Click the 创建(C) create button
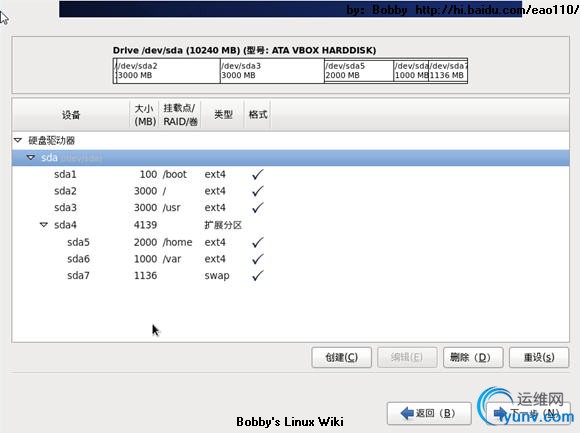The width and height of the screenshot is (580, 433). pos(341,357)
